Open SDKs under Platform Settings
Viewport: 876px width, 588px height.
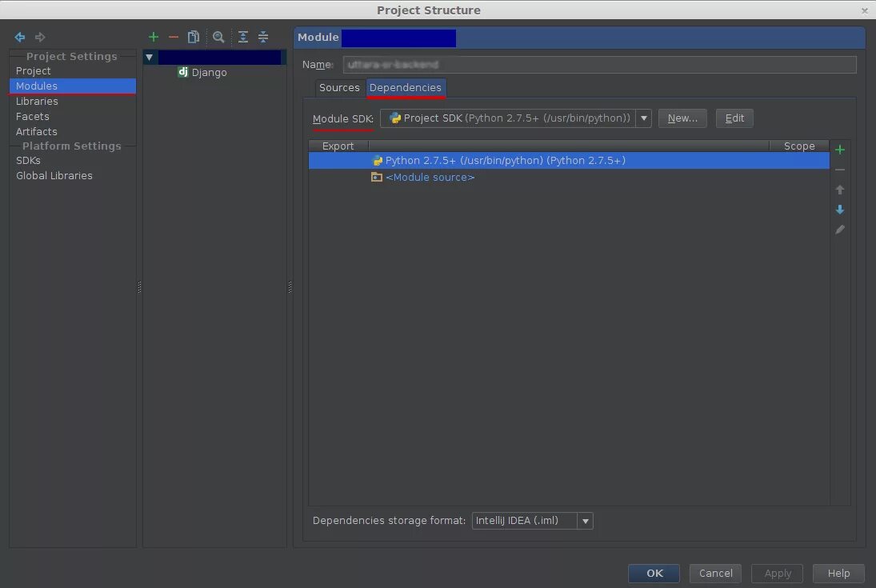point(28,161)
